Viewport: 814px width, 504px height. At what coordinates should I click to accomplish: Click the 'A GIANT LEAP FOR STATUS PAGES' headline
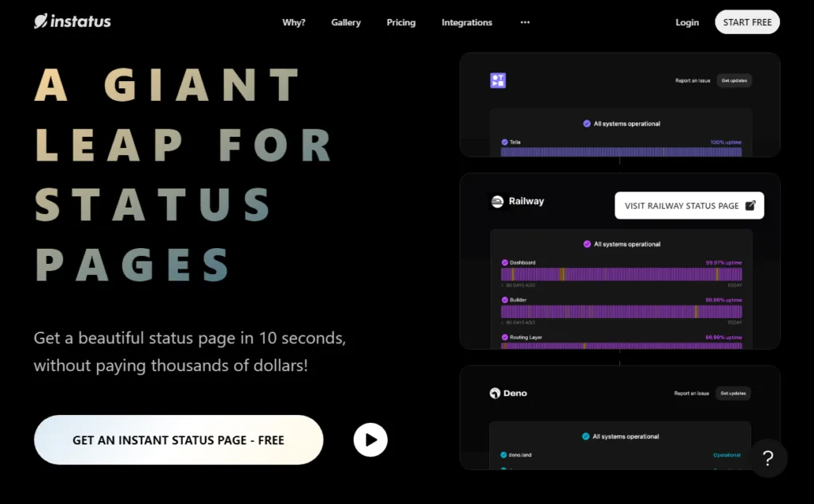click(x=184, y=174)
